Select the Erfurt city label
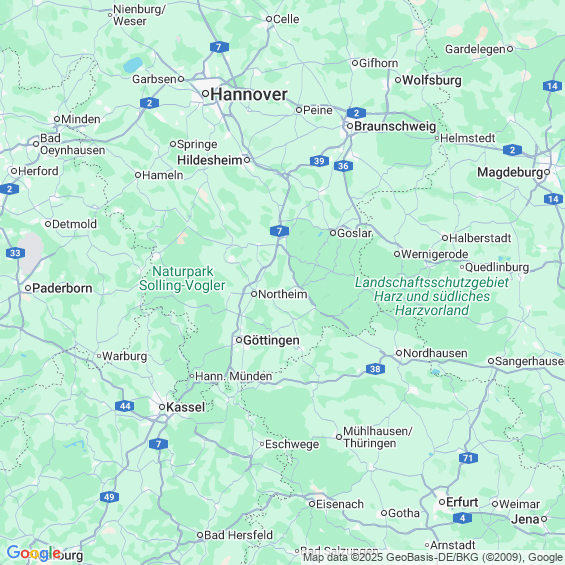 click(x=462, y=502)
